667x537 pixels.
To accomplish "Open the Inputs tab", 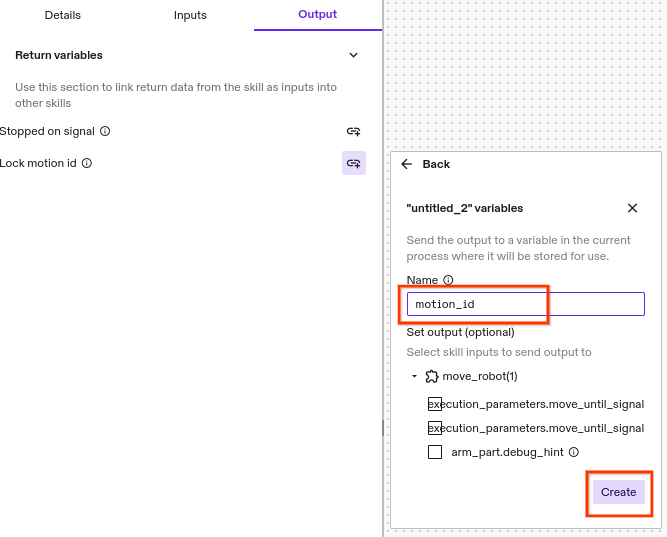I will coord(190,15).
